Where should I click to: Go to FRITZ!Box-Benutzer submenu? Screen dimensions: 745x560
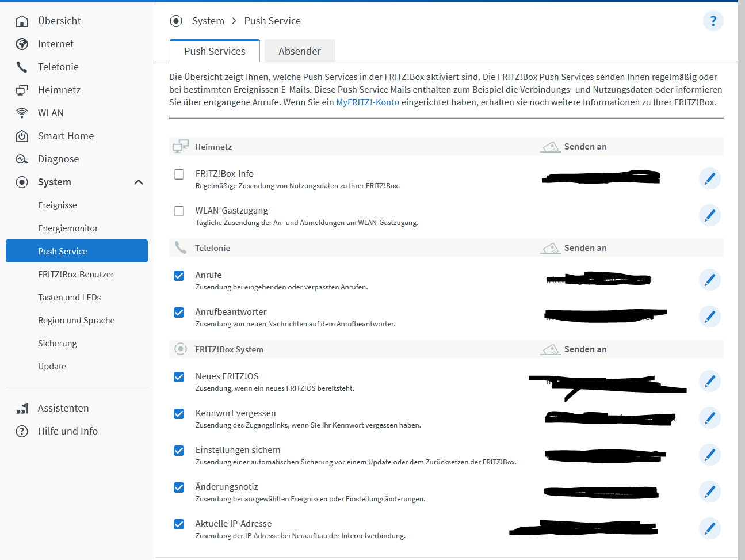[x=77, y=274]
